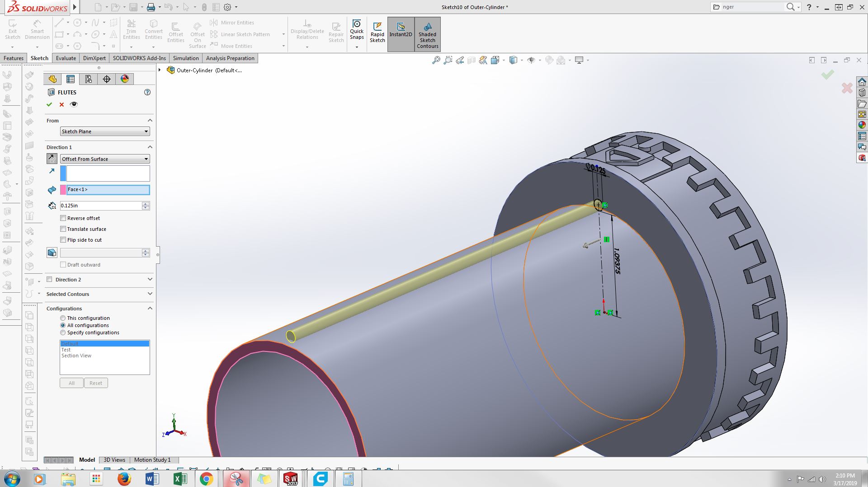
Task: Open the ConfigurationManager tab icon
Action: point(89,79)
